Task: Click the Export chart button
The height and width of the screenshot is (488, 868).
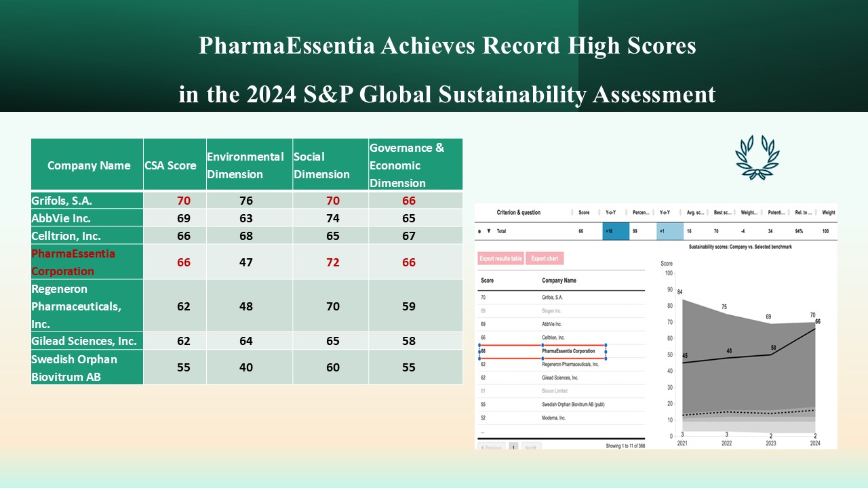Action: click(545, 258)
